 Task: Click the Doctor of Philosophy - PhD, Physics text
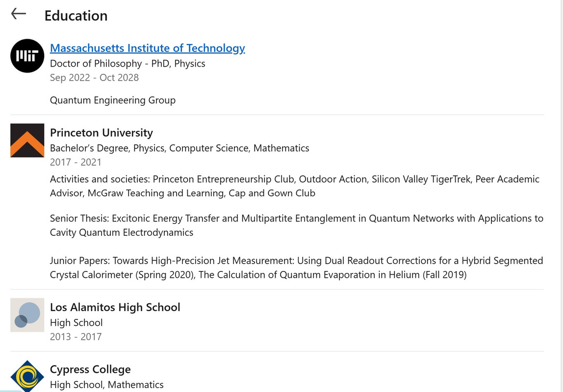[x=128, y=64]
